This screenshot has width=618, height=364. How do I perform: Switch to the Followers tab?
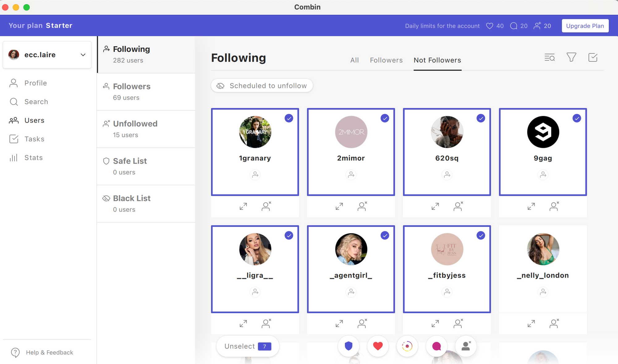[x=386, y=60]
